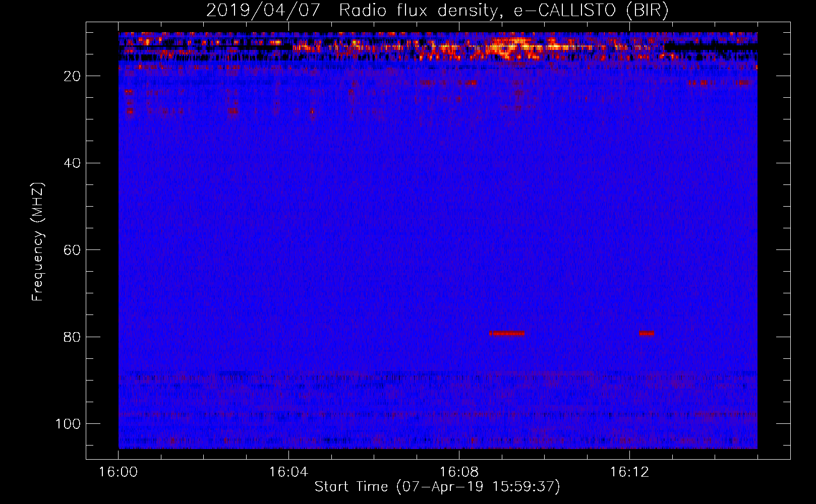Click the '60' frequency tick label
The image size is (816, 504).
73,250
